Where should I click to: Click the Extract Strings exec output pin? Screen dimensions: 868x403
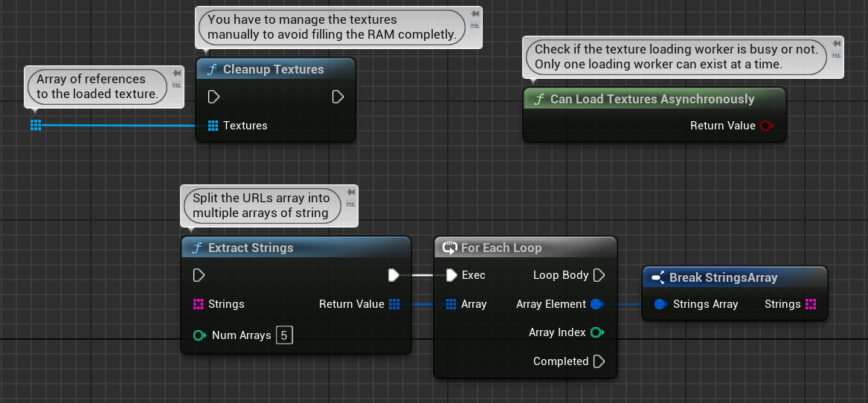click(x=393, y=275)
